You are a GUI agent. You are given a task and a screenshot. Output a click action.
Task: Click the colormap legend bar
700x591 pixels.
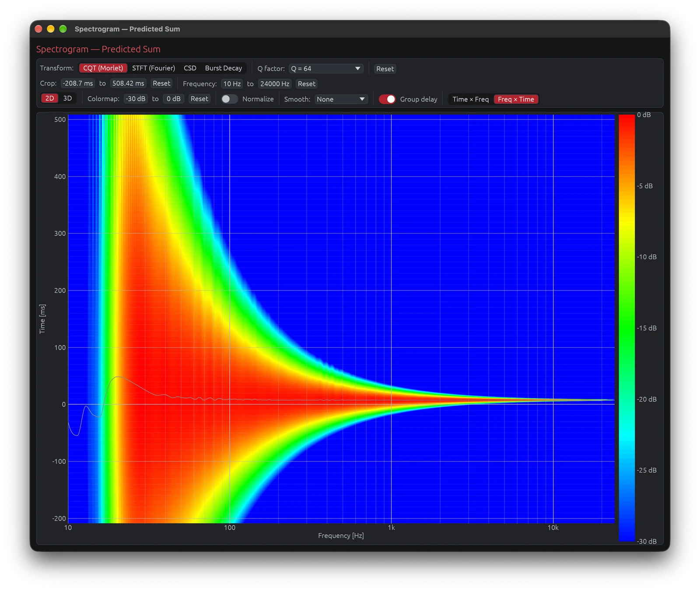(626, 328)
